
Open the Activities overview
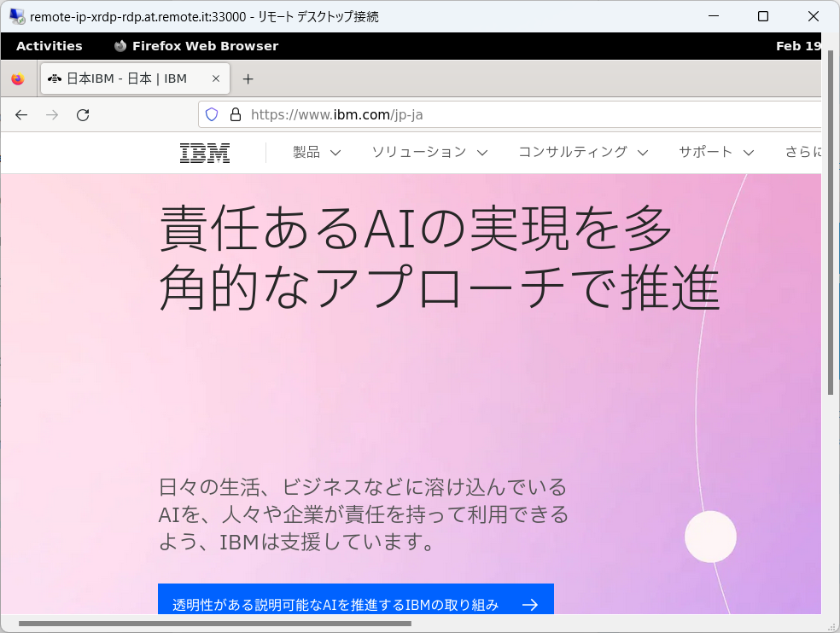click(x=50, y=46)
